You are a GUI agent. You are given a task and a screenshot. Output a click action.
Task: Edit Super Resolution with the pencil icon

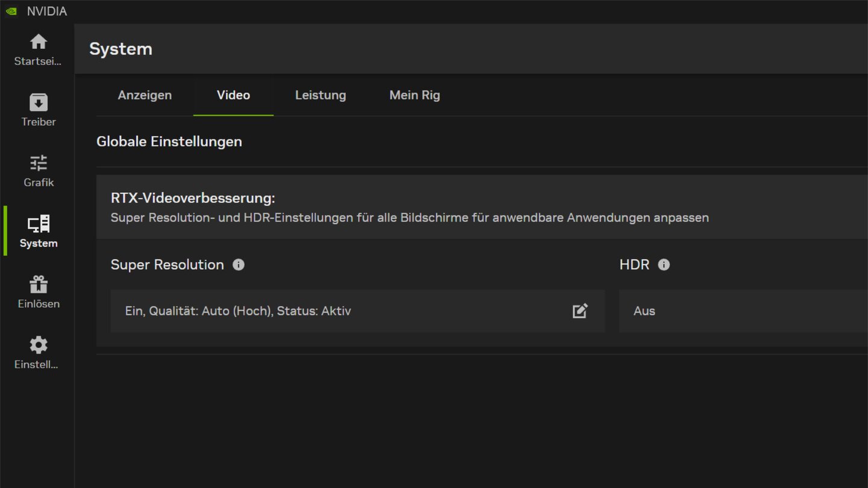click(x=580, y=311)
